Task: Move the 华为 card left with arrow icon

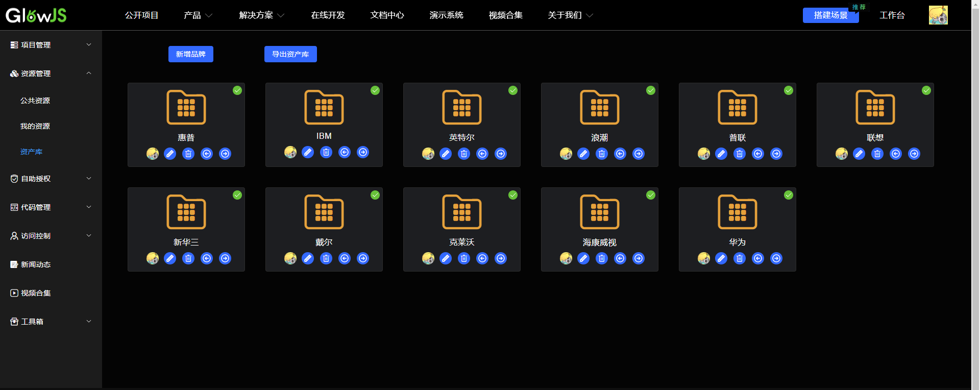Action: tap(758, 258)
